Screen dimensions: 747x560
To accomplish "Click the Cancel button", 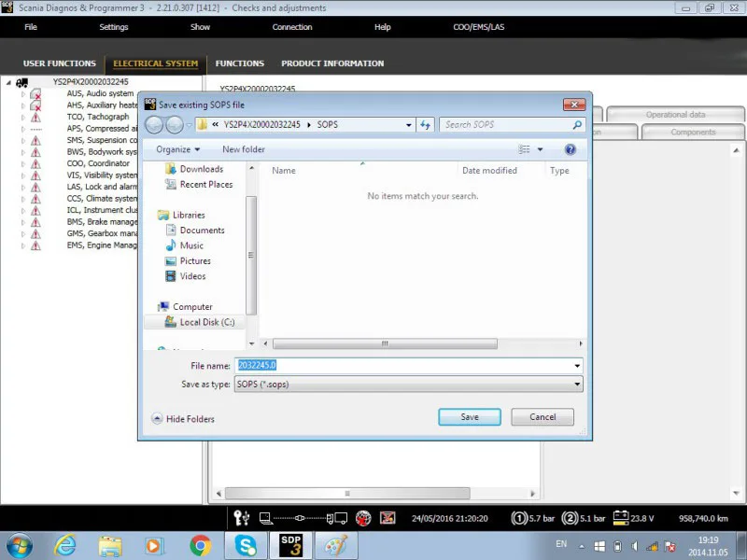I will pyautogui.click(x=543, y=416).
